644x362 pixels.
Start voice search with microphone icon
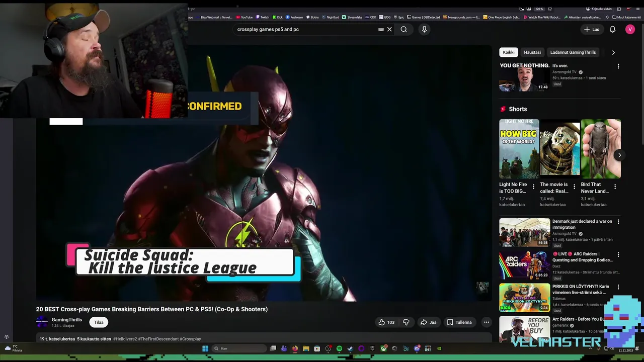424,29
